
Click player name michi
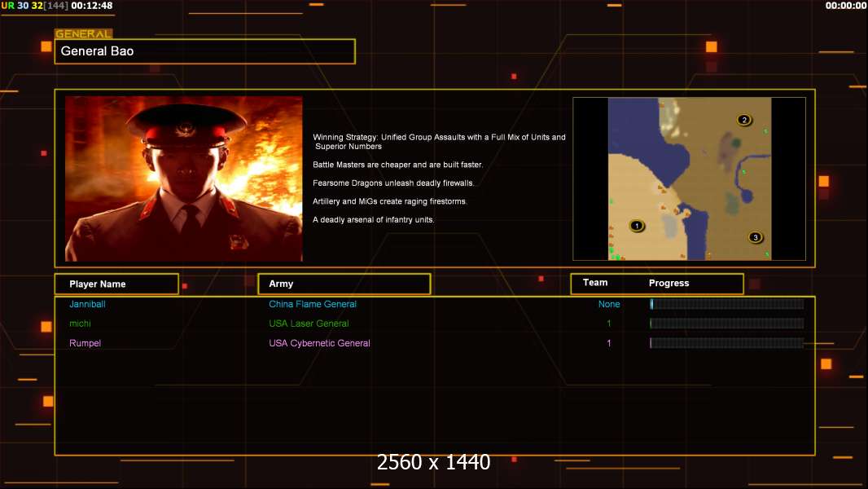click(x=81, y=324)
